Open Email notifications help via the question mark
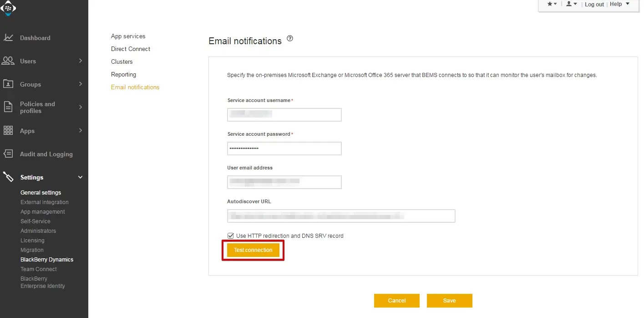This screenshot has height=318, width=644. click(x=290, y=38)
